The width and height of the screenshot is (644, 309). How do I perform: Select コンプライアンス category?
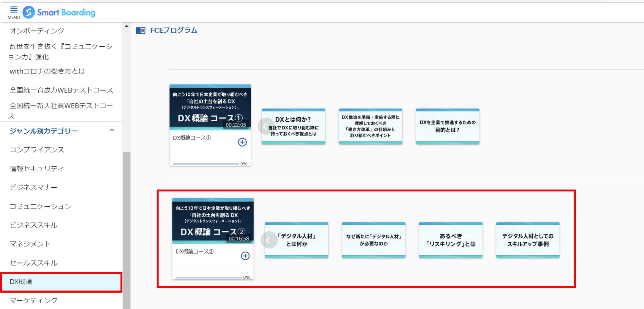click(37, 150)
